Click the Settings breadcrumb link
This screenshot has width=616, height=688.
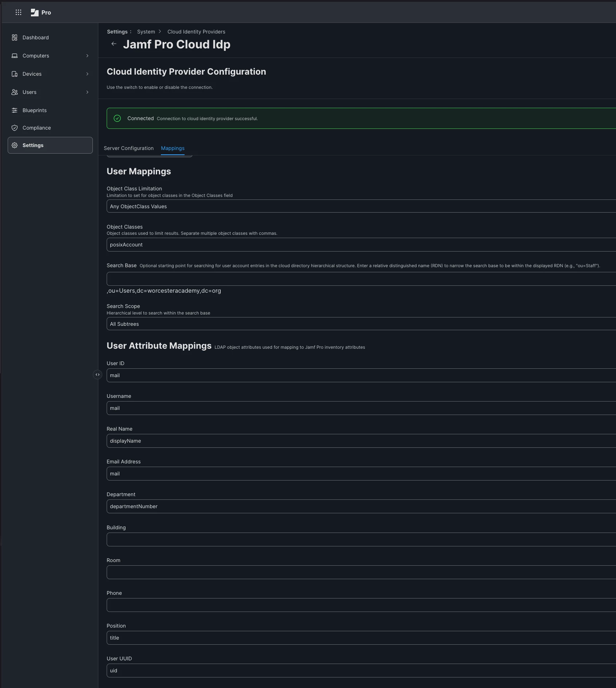(x=117, y=32)
